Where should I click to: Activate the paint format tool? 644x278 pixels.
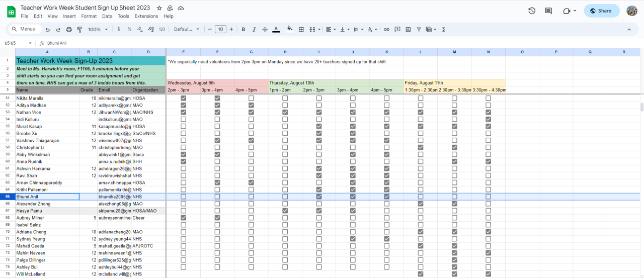(x=79, y=30)
